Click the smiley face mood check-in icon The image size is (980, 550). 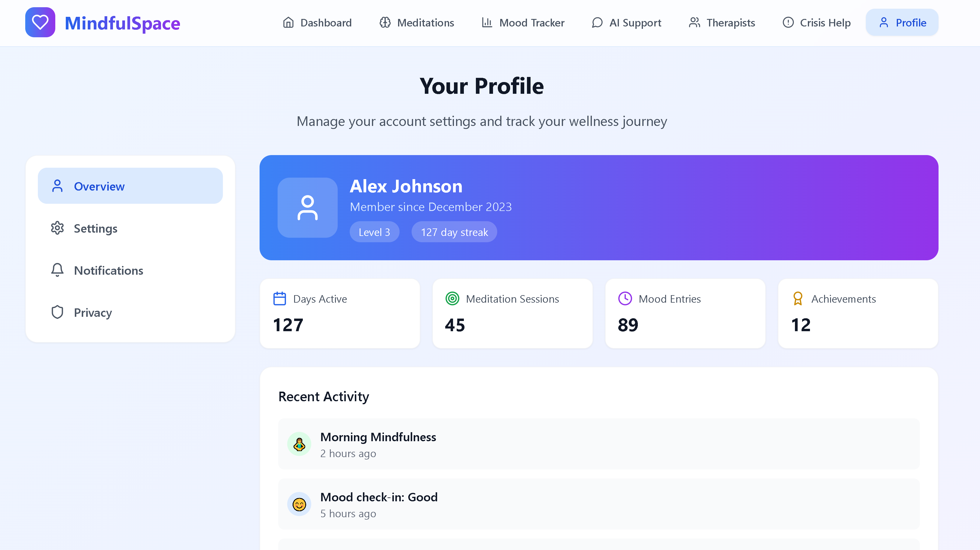pyautogui.click(x=300, y=504)
